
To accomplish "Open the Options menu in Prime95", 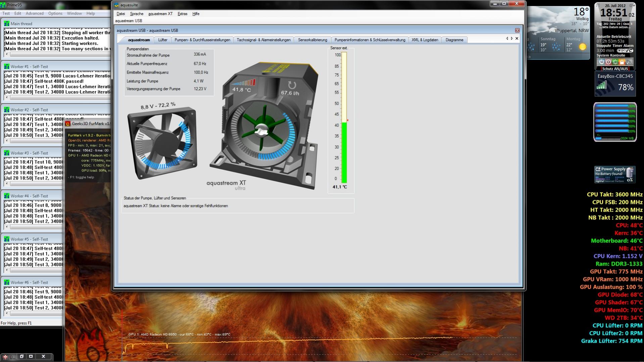I will [55, 13].
